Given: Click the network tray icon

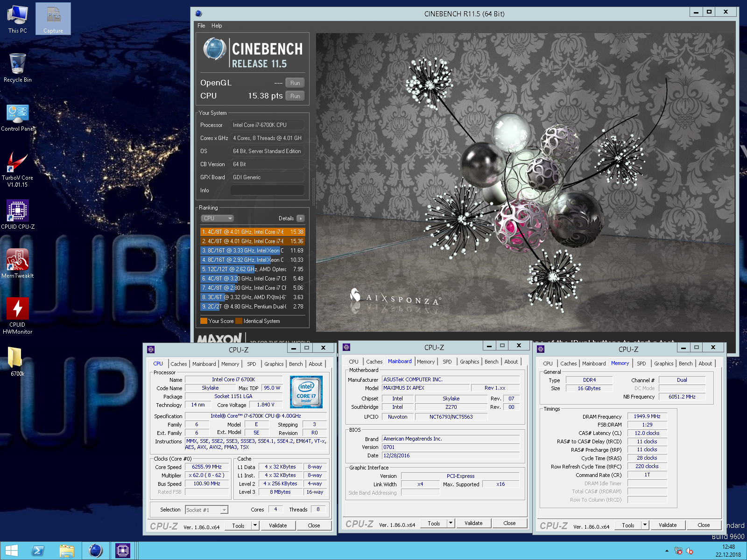Looking at the screenshot, I should 678,551.
